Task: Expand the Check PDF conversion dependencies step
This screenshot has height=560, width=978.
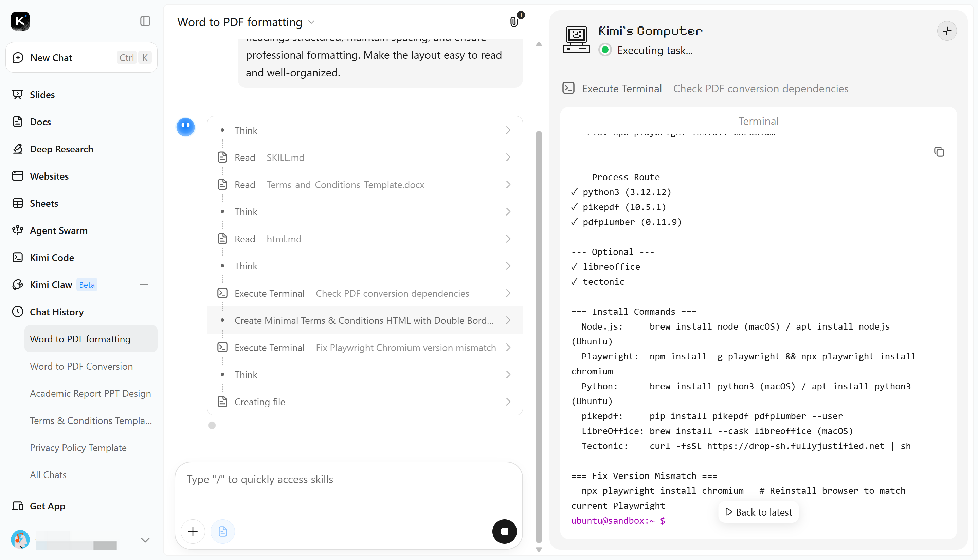Action: [365, 293]
